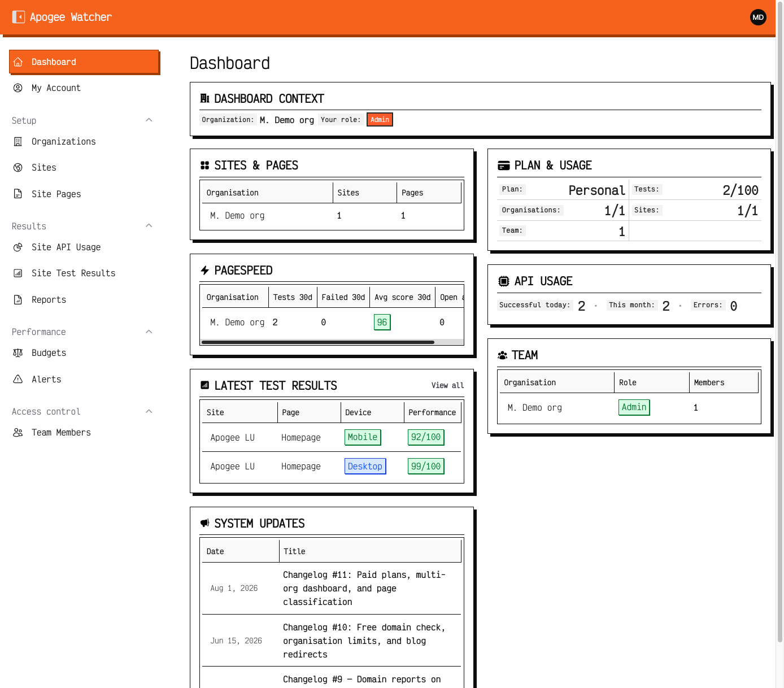Click the Changelog #11 update title
Screen dimensions: 784x688
coord(364,589)
